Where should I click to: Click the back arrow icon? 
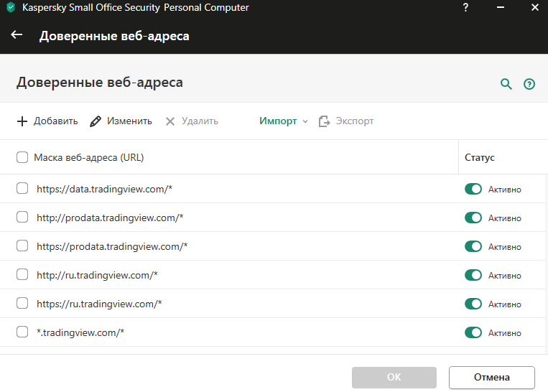17,35
